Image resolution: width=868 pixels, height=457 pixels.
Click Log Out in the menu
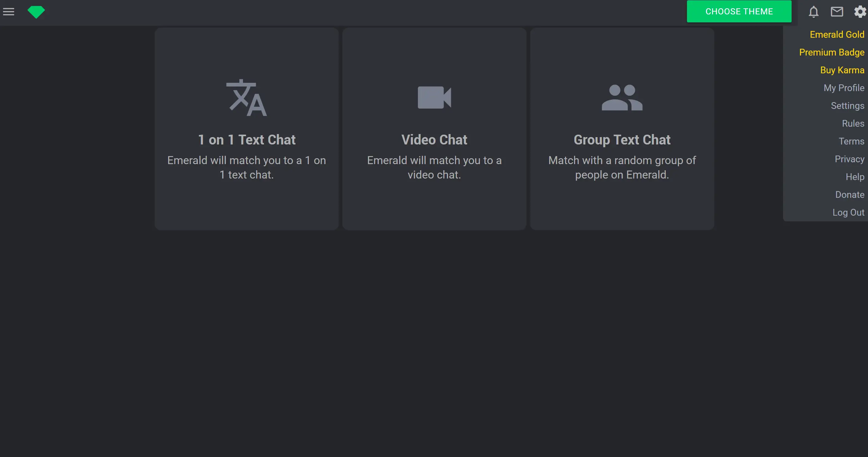848,213
